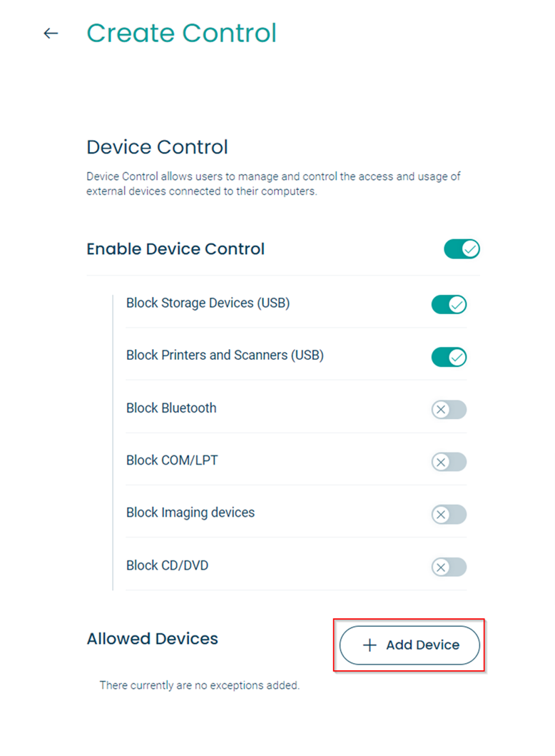
Task: Click the Device Control description paragraph
Action: (273, 183)
